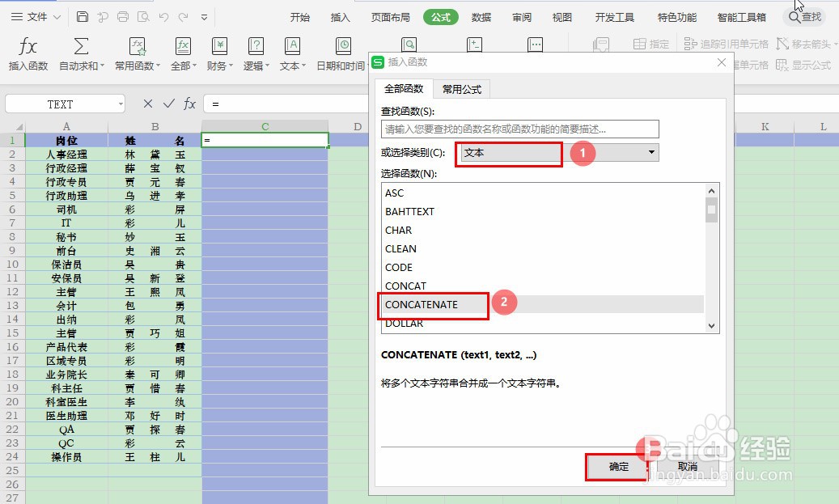This screenshot has width=839, height=504.
Task: Open the 文本 category dropdown in dialog
Action: (650, 152)
